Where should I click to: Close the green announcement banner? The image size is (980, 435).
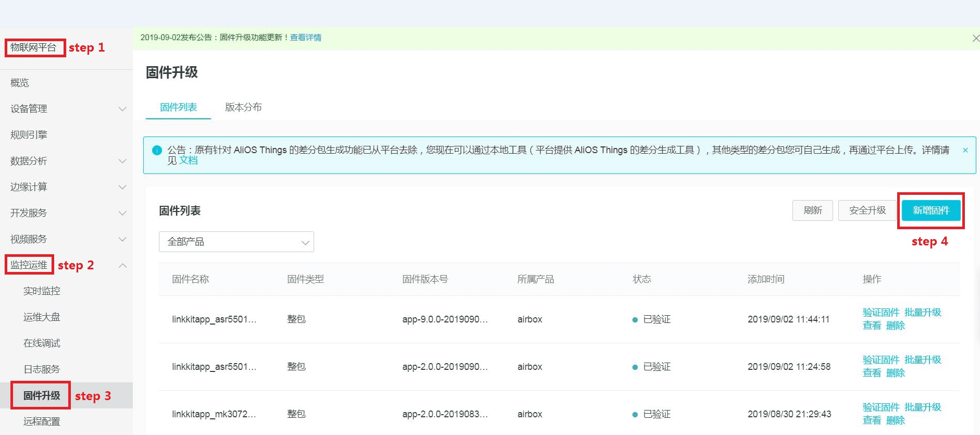975,38
